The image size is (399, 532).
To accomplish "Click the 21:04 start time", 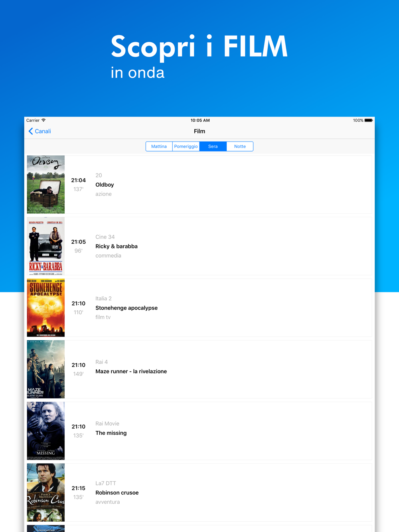I will 79,180.
